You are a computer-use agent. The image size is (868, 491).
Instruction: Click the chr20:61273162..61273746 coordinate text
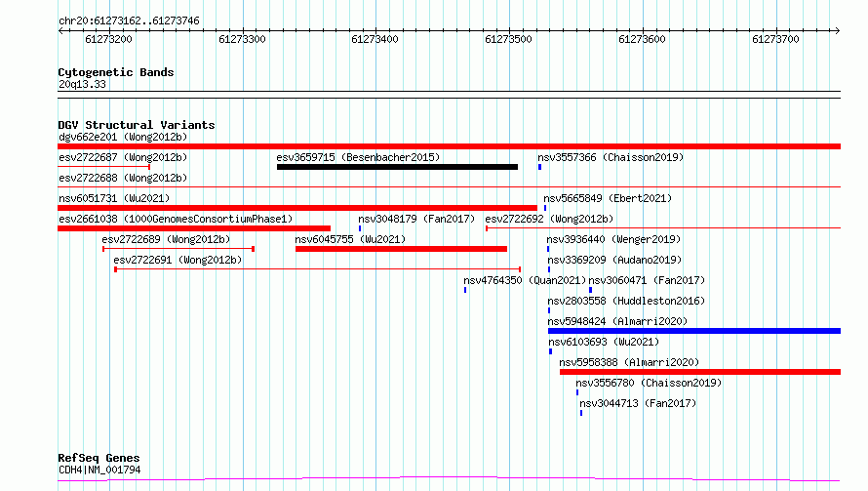click(x=129, y=21)
